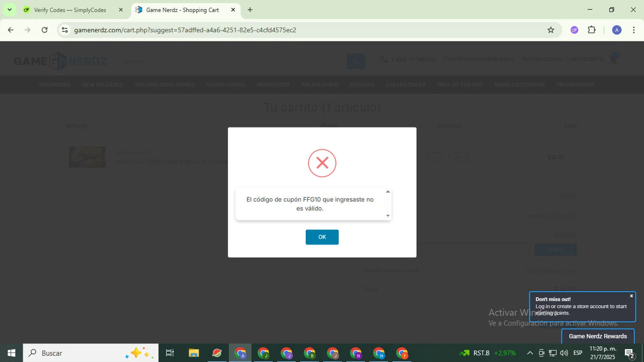Increase the cart item quantity
The image size is (644, 362).
pyautogui.click(x=462, y=157)
